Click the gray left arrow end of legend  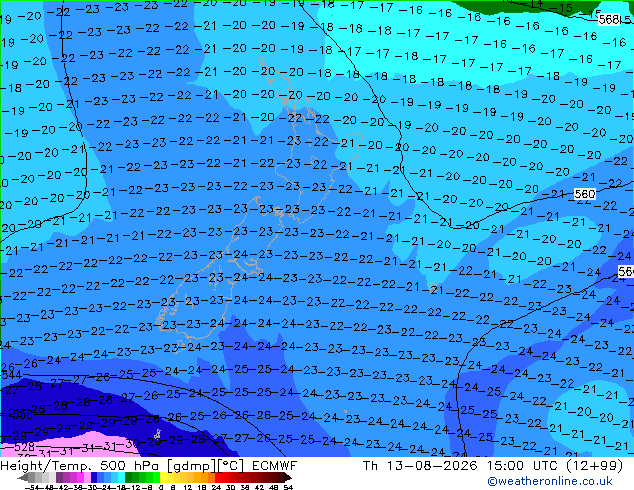pos(23,477)
